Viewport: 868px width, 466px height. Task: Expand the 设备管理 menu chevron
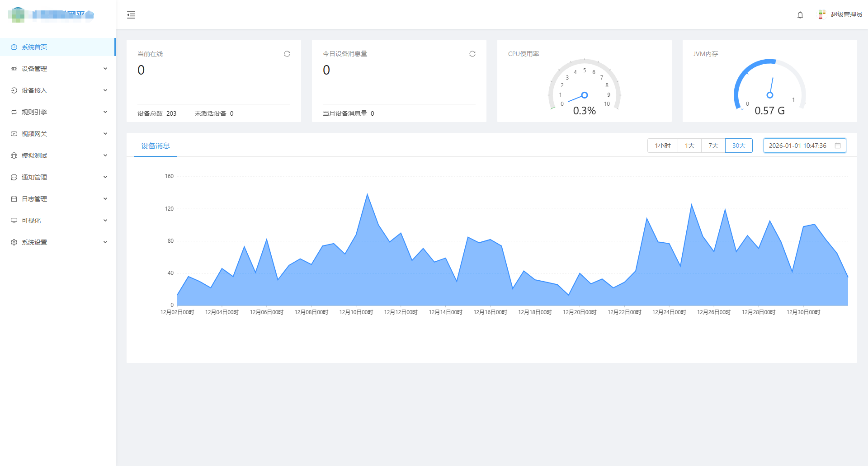(x=105, y=69)
